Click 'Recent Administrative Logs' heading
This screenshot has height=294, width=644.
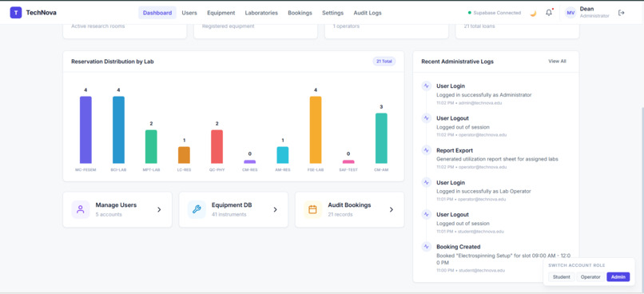tap(458, 62)
